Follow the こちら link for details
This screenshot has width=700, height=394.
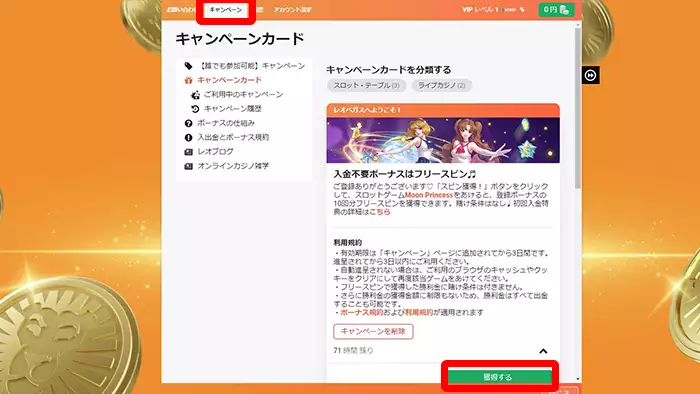click(x=379, y=212)
